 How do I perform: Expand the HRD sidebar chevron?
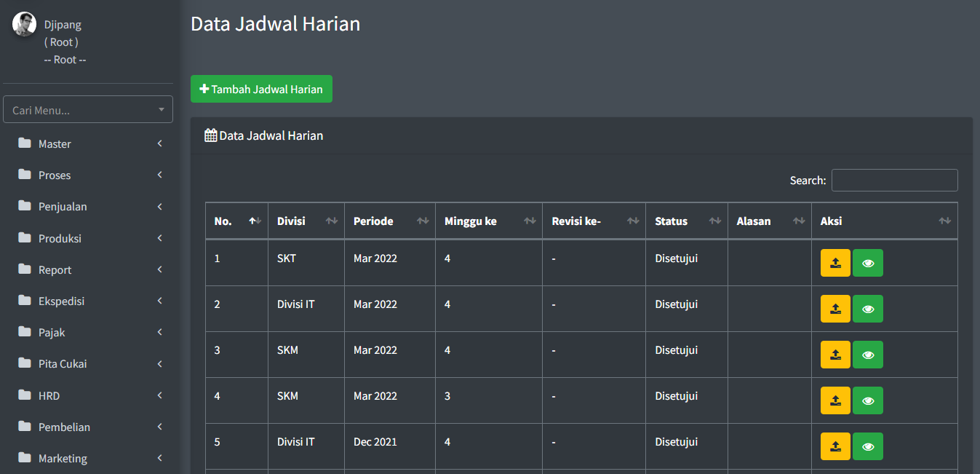pos(159,395)
